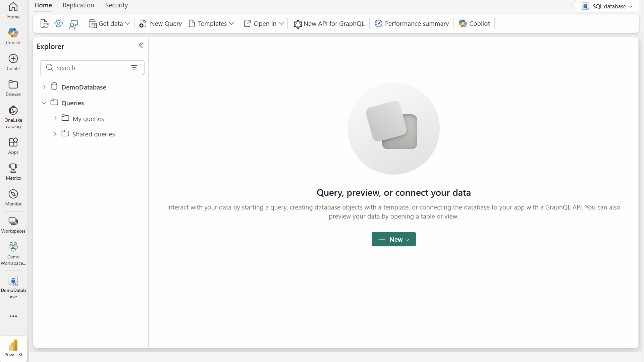Open the Templates menu
The height and width of the screenshot is (362, 644).
211,23
